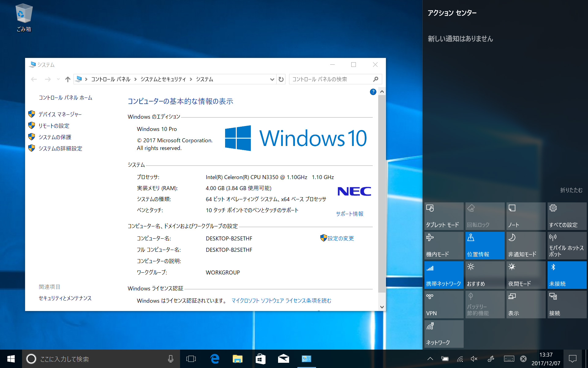The width and height of the screenshot is (588, 368).
Task: Start voice search with the microphone icon
Action: point(171,359)
